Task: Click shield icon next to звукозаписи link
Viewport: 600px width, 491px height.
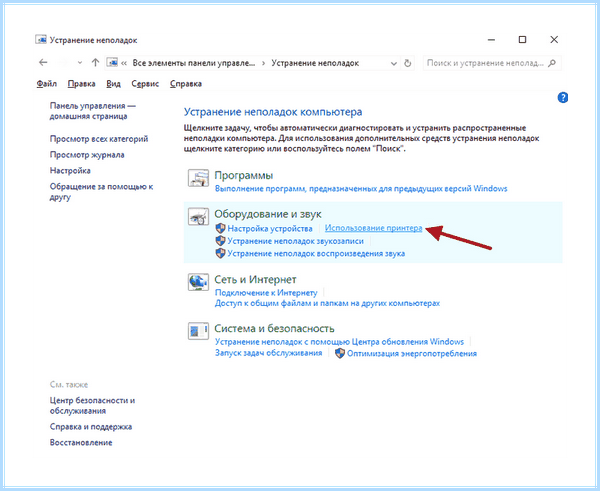Action: pos(220,241)
